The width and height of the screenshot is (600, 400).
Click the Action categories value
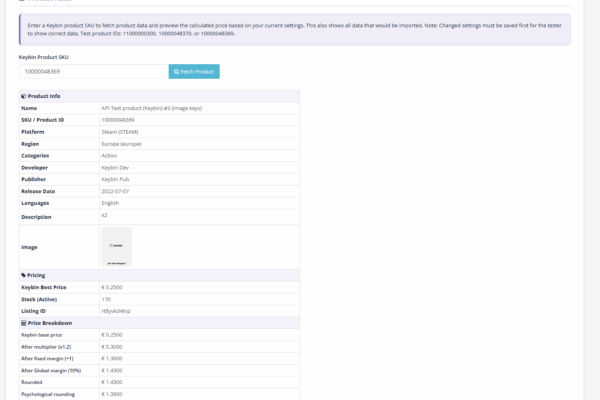110,156
